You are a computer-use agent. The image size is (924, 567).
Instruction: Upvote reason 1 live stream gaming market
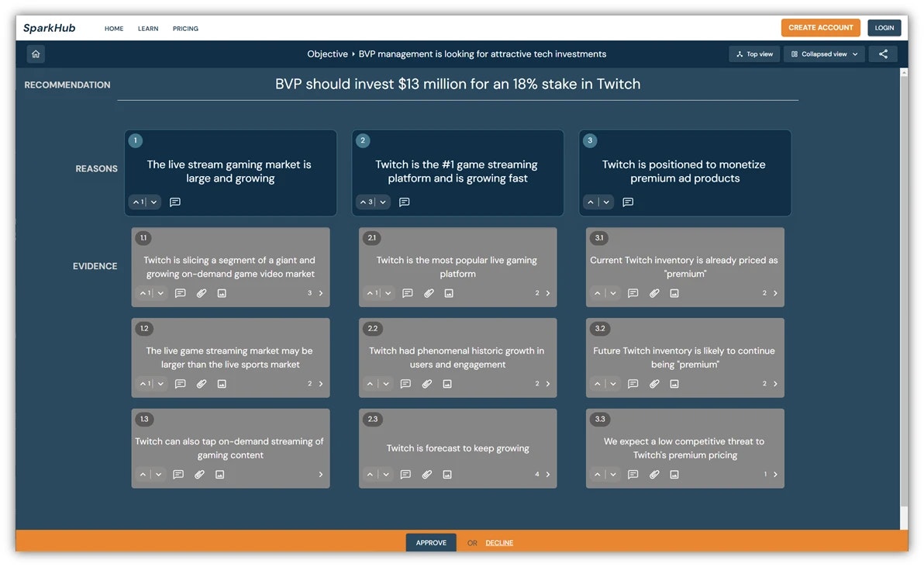click(x=136, y=202)
